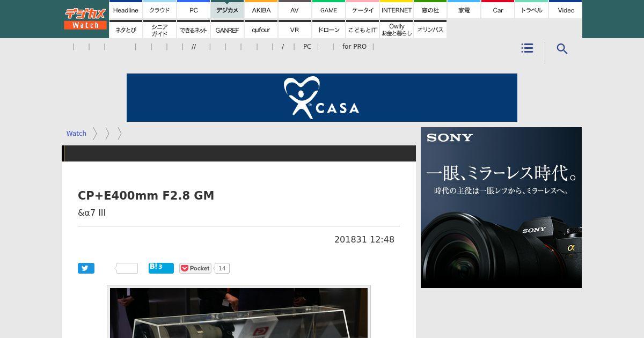
Task: Open the ネタとぴ tab
Action: pos(126,30)
